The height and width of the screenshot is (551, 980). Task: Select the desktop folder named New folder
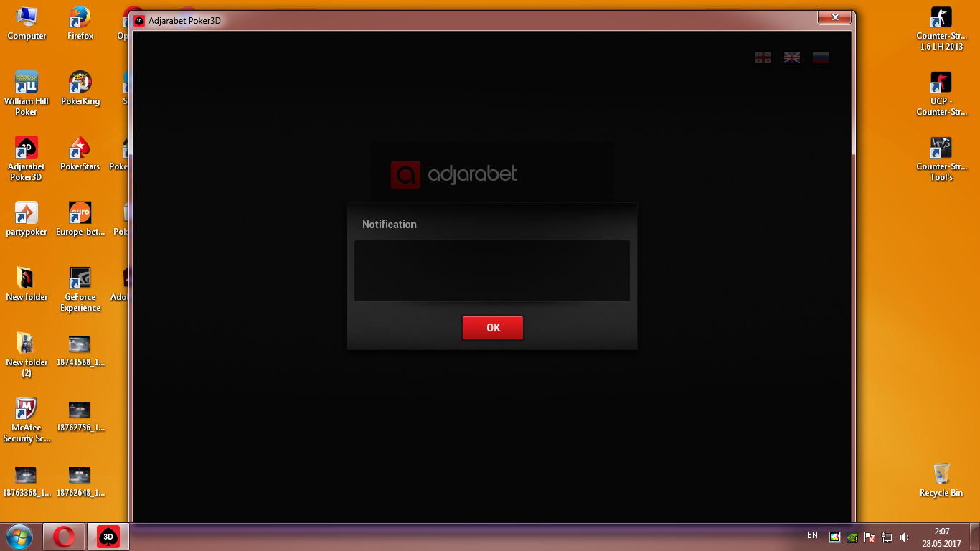[27, 285]
